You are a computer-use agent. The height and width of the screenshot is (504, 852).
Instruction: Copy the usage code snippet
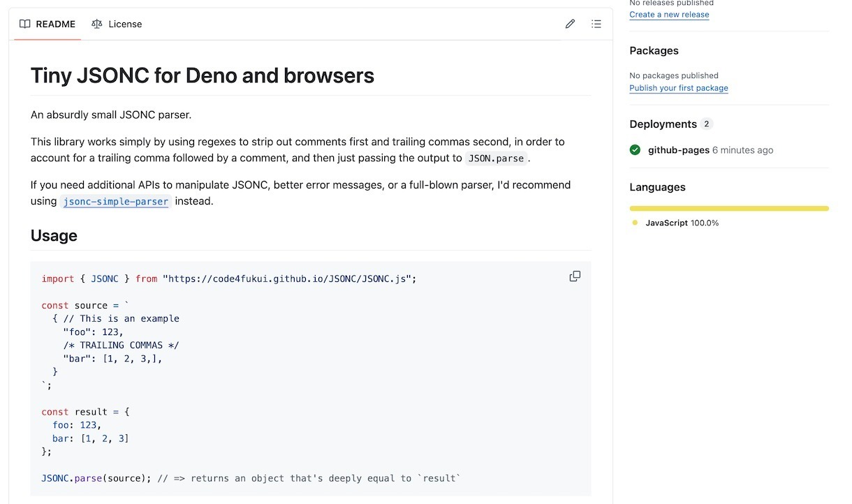tap(575, 276)
